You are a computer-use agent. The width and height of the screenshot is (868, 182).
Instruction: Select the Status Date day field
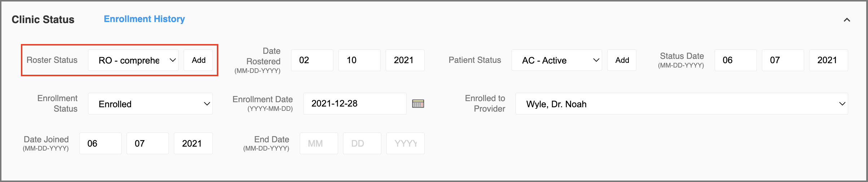(783, 60)
